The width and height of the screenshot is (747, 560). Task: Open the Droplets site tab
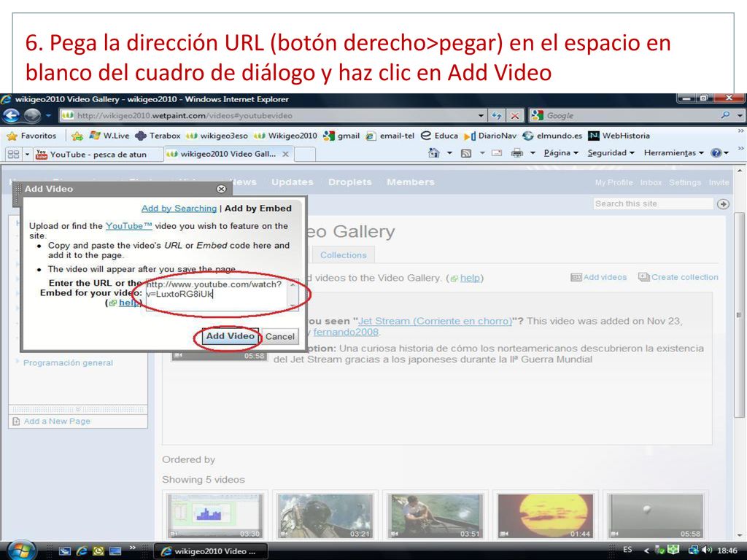pos(349,182)
